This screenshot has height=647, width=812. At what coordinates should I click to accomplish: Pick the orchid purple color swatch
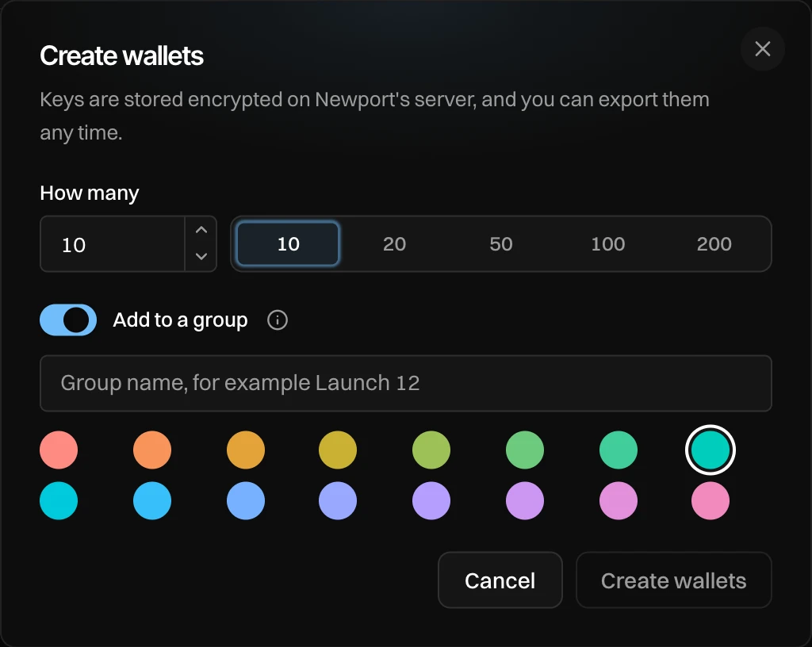point(525,500)
